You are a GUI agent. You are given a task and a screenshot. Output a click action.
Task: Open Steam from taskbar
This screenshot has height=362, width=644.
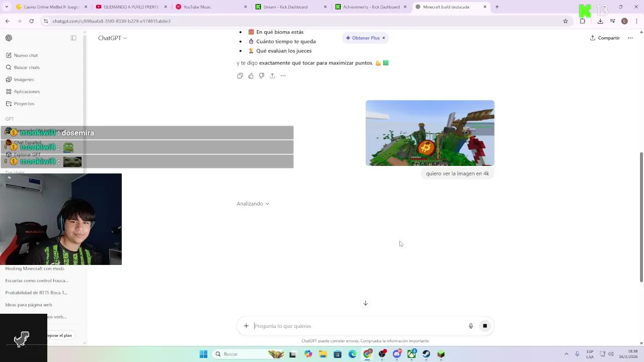point(426,354)
